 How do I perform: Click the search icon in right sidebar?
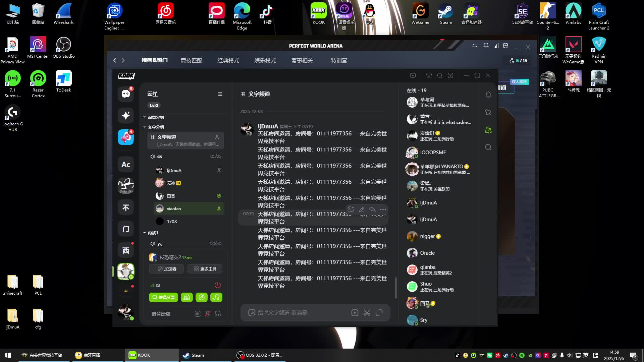pos(488,147)
